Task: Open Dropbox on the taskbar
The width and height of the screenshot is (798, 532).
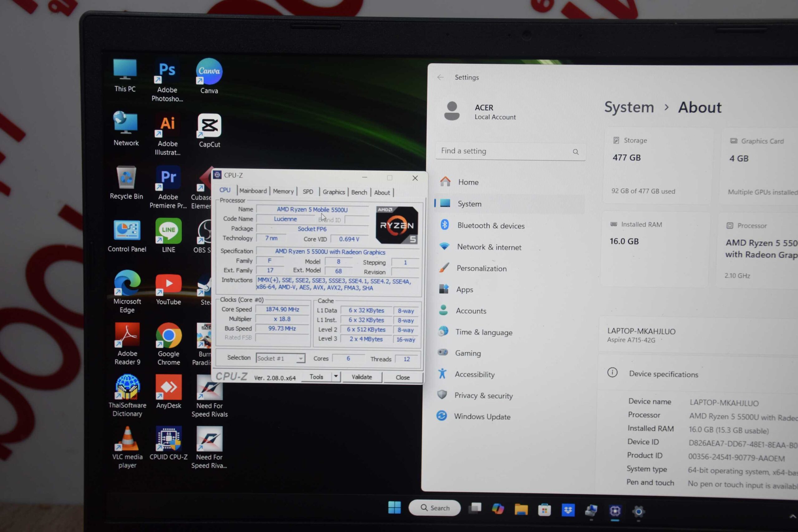Action: coord(568,510)
